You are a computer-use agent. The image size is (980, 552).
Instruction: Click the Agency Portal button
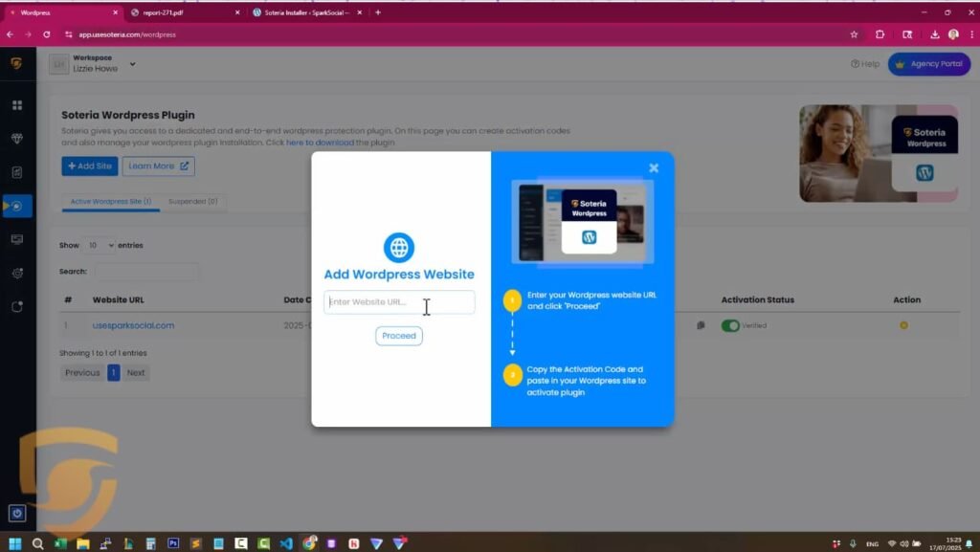(x=928, y=64)
